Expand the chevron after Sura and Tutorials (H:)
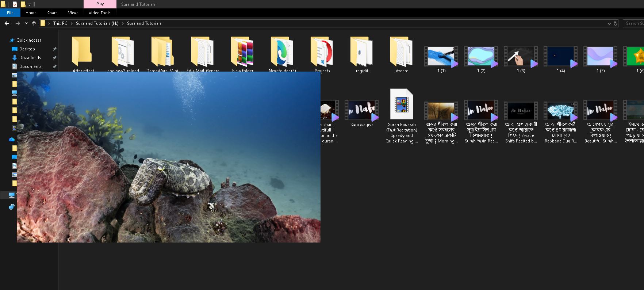This screenshot has height=290, width=644. tap(123, 23)
